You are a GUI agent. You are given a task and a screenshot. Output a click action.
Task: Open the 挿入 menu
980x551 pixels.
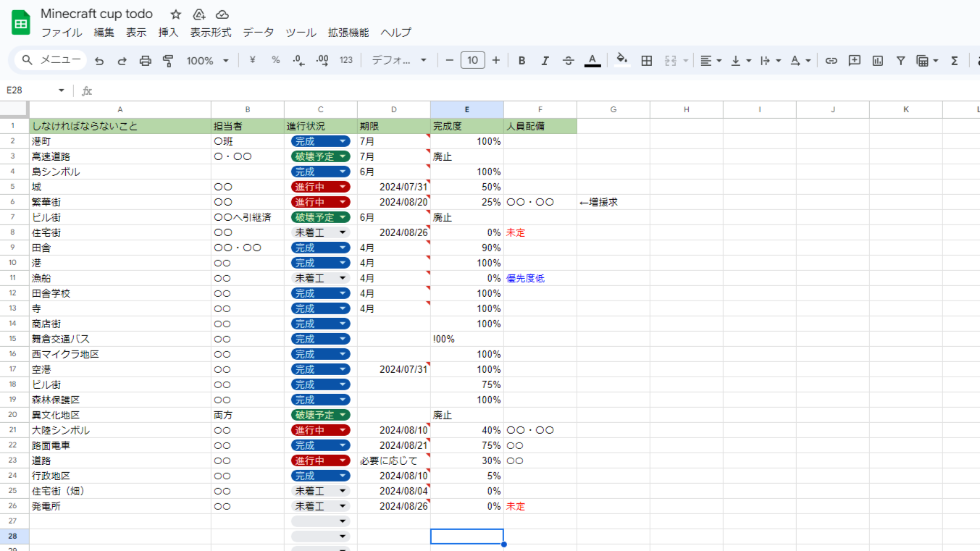coord(168,33)
